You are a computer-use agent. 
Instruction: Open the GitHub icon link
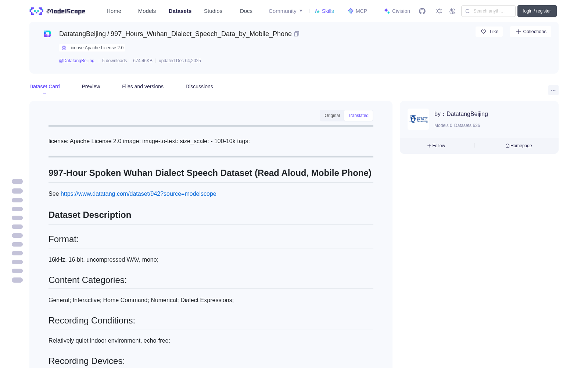click(422, 11)
